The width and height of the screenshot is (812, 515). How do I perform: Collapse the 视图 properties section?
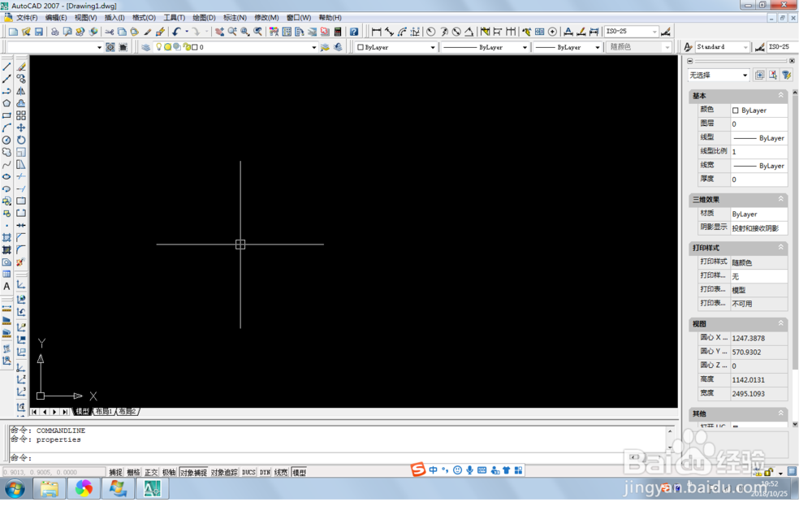click(781, 323)
